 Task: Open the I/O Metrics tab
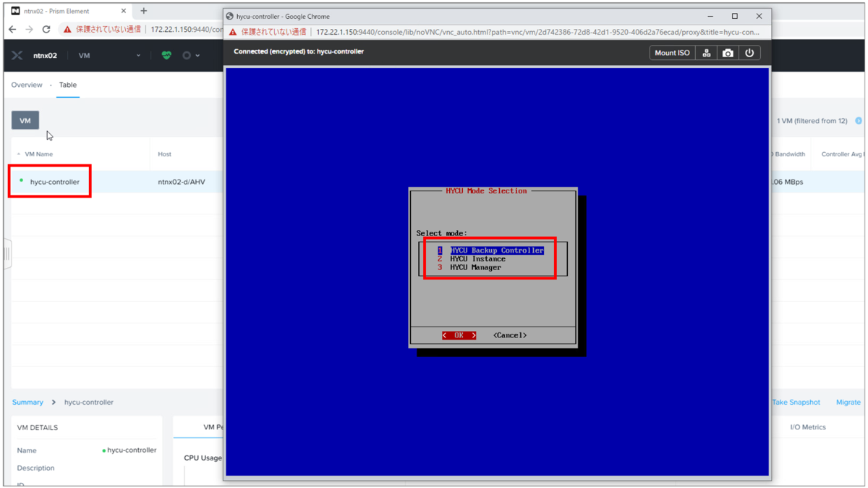tap(808, 427)
